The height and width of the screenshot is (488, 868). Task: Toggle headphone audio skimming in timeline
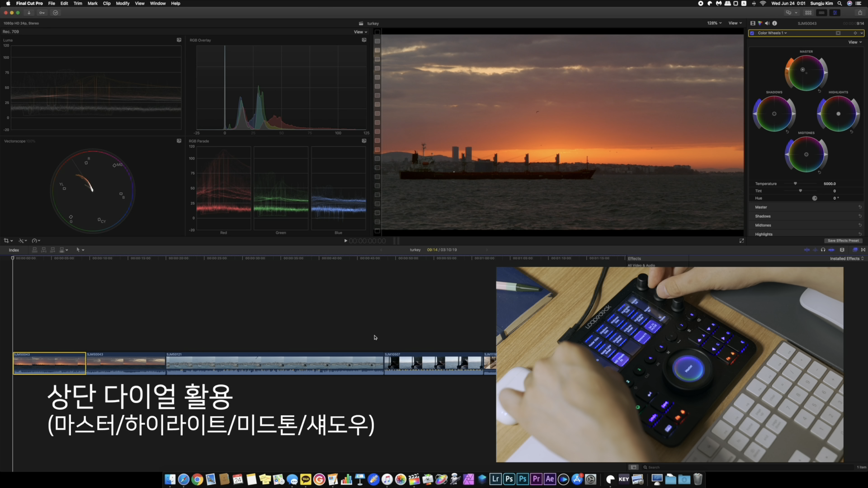coord(823,250)
